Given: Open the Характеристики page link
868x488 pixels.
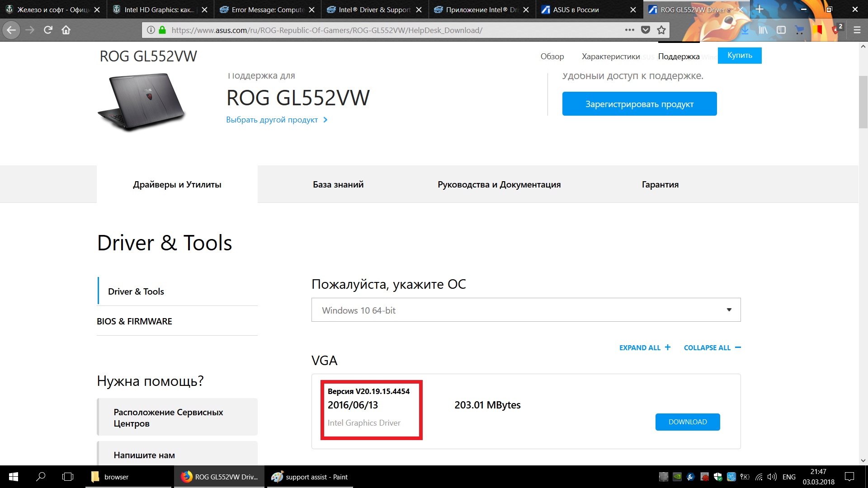Looking at the screenshot, I should (611, 56).
